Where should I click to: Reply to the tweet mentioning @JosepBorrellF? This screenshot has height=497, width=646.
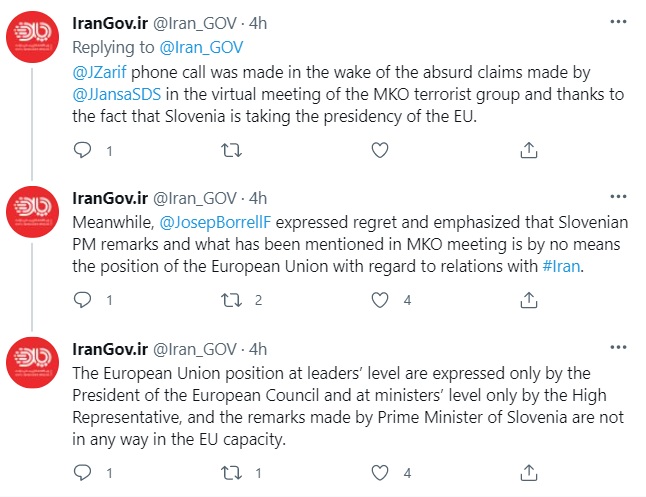(84, 299)
